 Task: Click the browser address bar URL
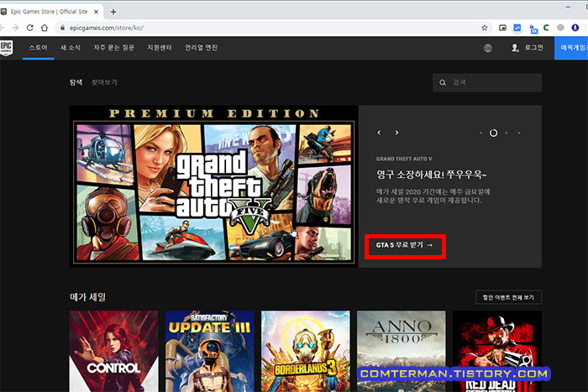click(x=107, y=28)
